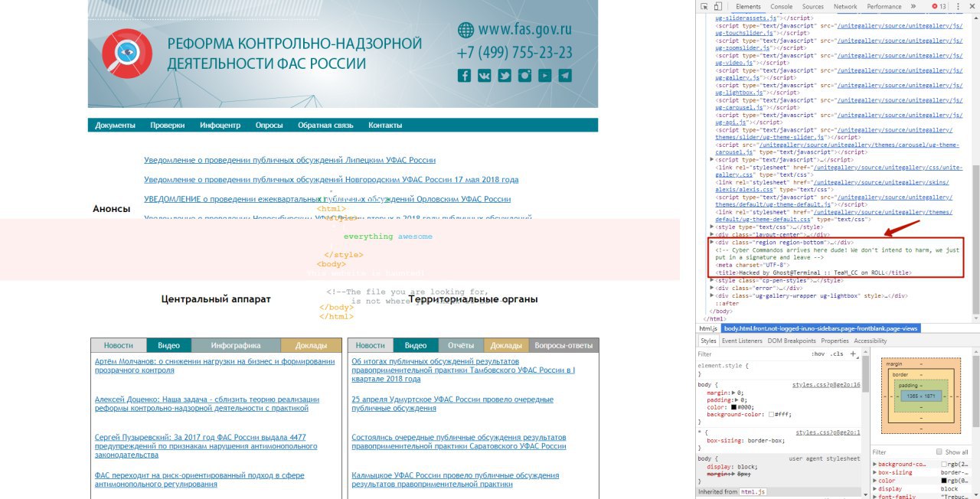Open the DOM Breakpoints pane tab
The width and height of the screenshot is (980, 499).
793,341
